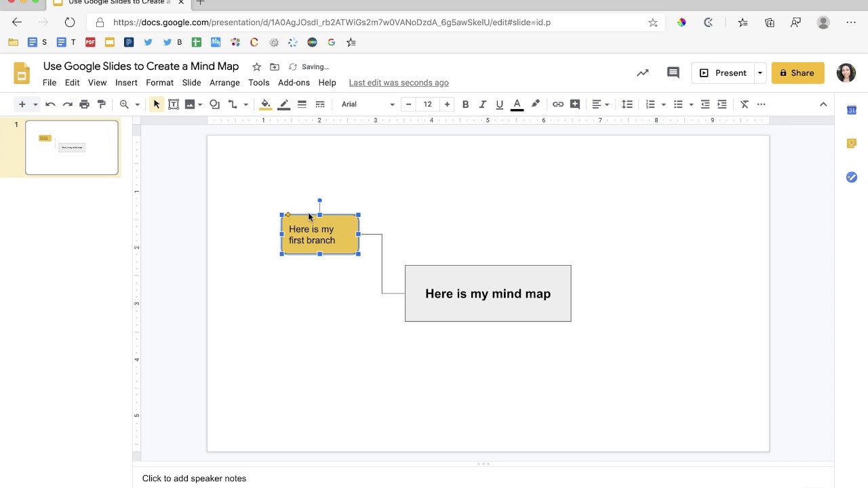868x488 pixels.
Task: Print the presentation using printer icon
Action: click(84, 104)
